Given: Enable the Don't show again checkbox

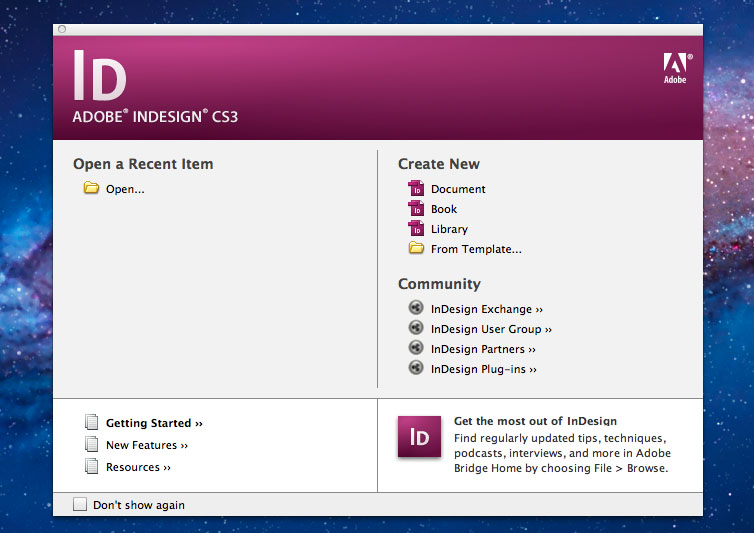Looking at the screenshot, I should [80, 505].
